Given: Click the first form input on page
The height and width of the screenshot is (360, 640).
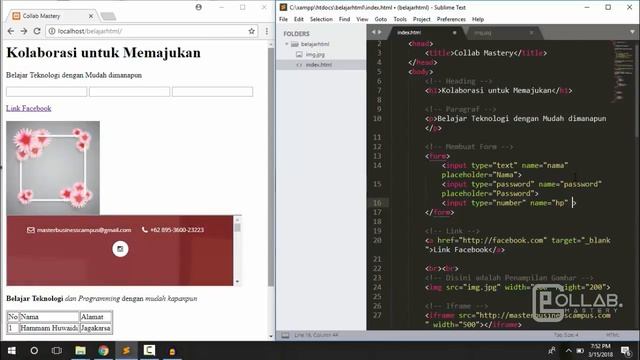Looking at the screenshot, I should click(x=47, y=92).
